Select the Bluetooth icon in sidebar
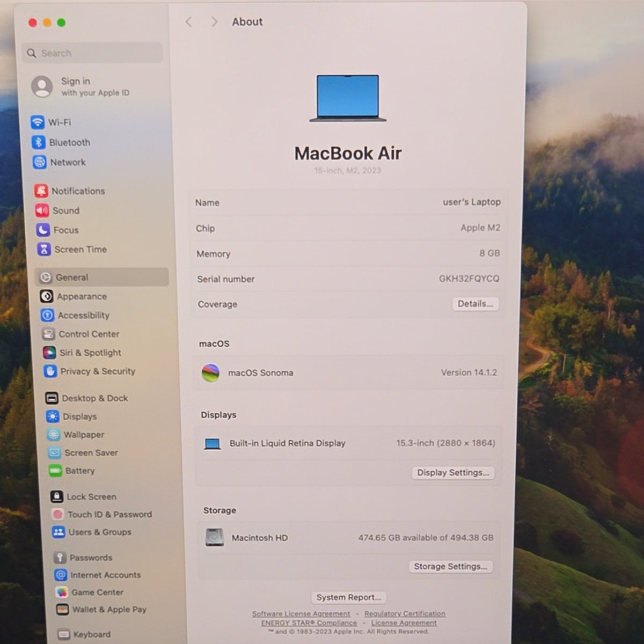This screenshot has height=644, width=644. tap(39, 142)
